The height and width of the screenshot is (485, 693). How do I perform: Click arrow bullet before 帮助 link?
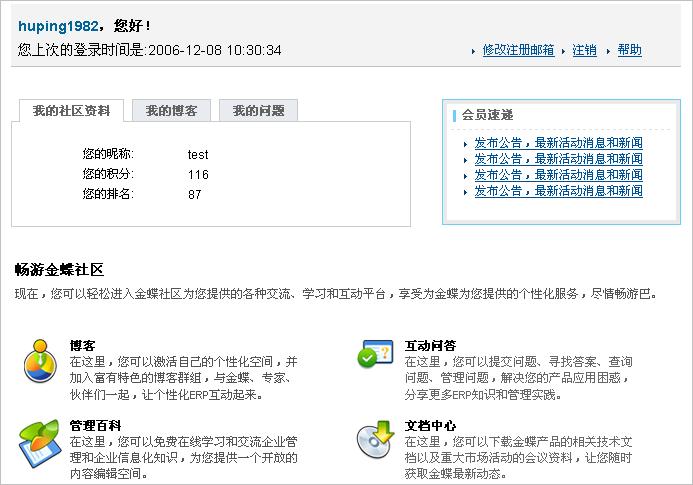(x=609, y=51)
